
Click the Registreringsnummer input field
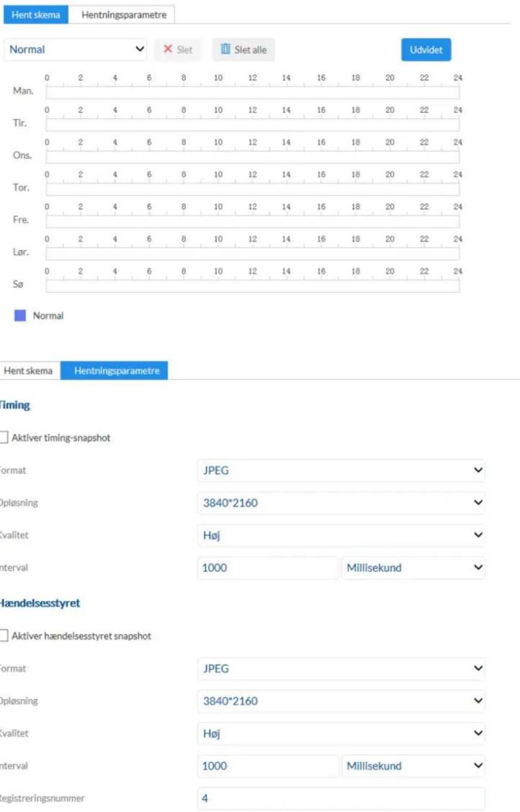341,798
